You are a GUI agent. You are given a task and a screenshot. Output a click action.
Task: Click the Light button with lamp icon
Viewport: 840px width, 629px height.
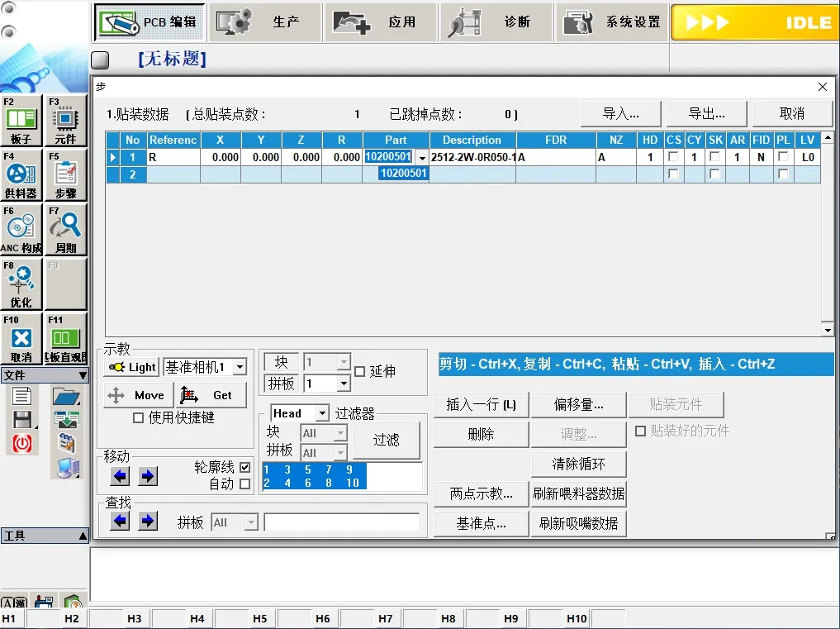131,367
